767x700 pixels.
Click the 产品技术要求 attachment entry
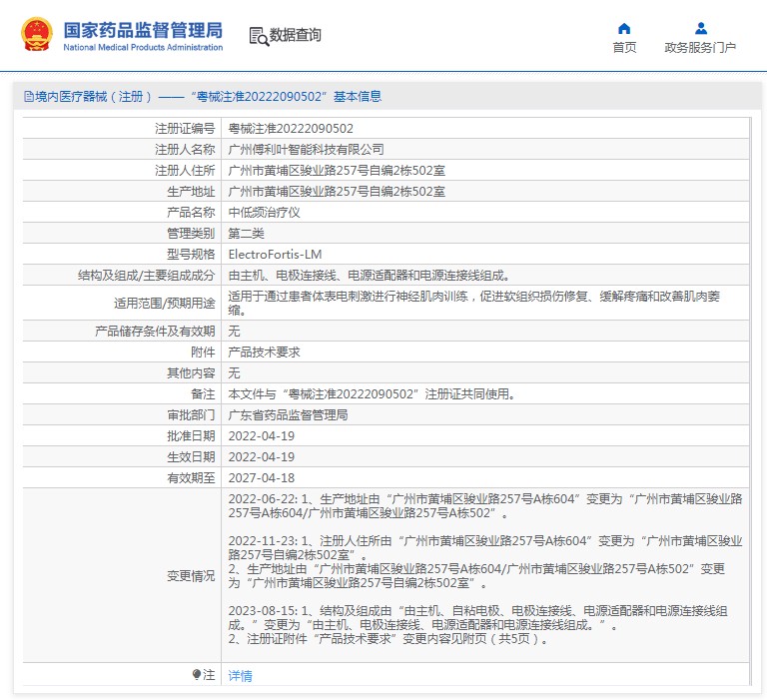pos(264,351)
